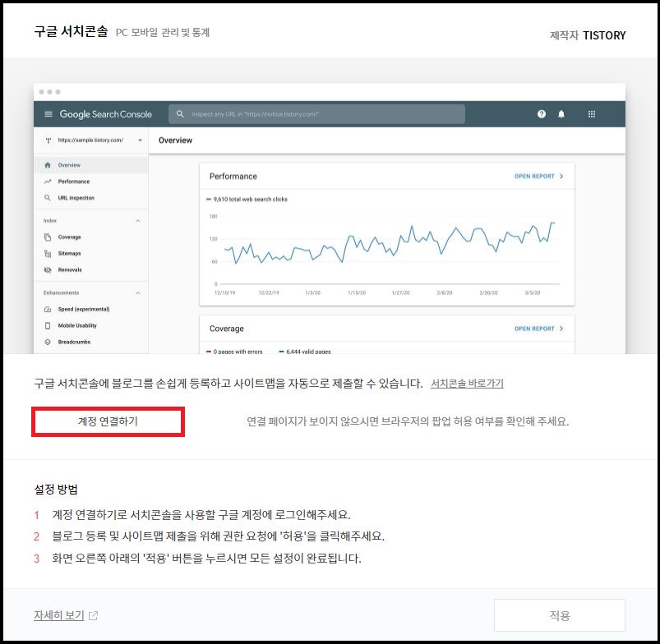
Task: Select Breadcrumbs text in sidebar
Action: (x=74, y=342)
